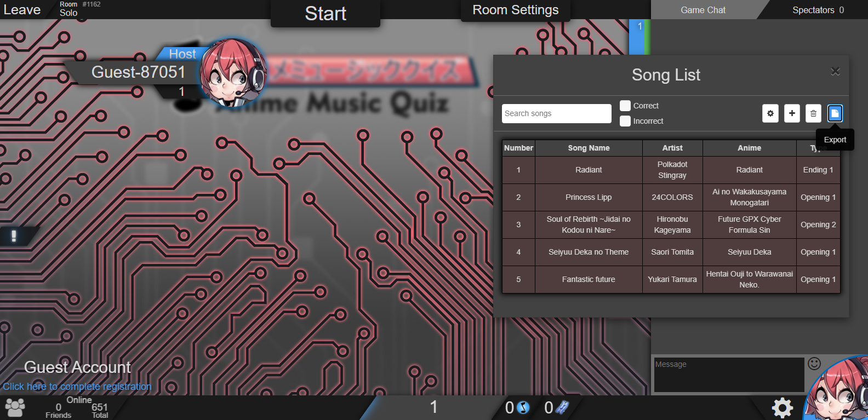Select the 'Princess Lipp' song row
The width and height of the screenshot is (868, 420).
click(x=671, y=197)
